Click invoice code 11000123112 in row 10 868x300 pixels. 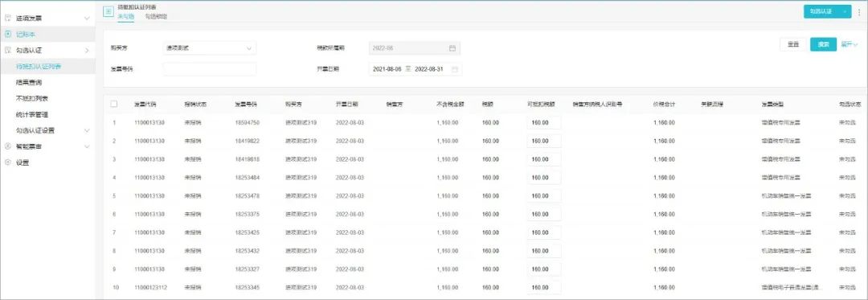151,287
